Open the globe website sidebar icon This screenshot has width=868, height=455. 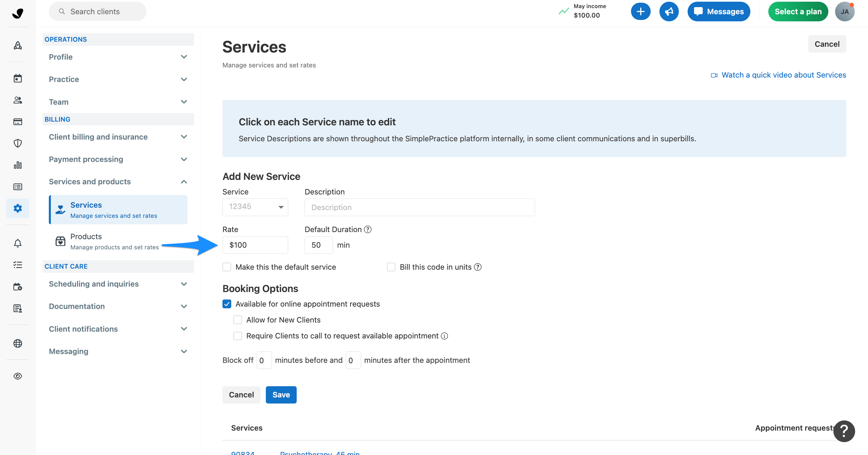(x=18, y=343)
